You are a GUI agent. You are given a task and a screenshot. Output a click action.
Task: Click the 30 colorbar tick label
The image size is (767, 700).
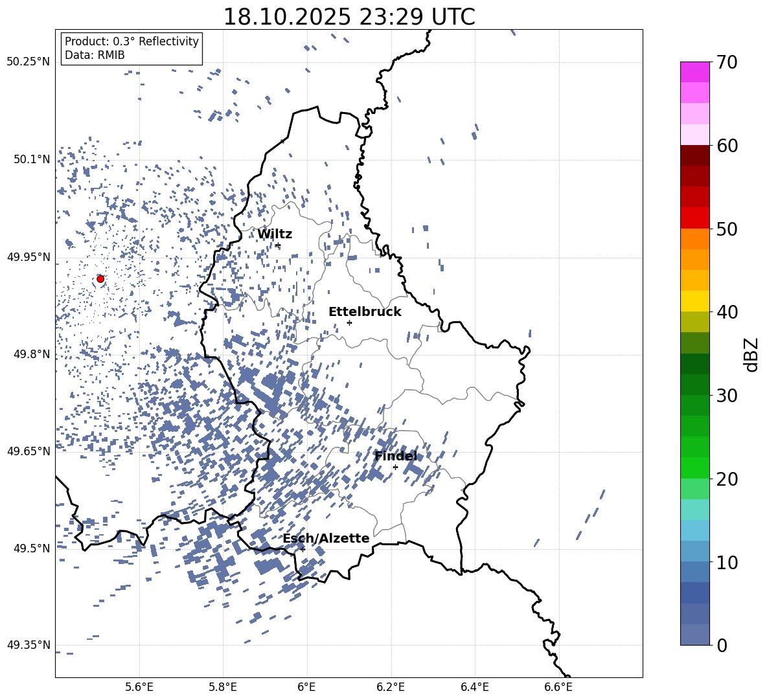pos(727,396)
